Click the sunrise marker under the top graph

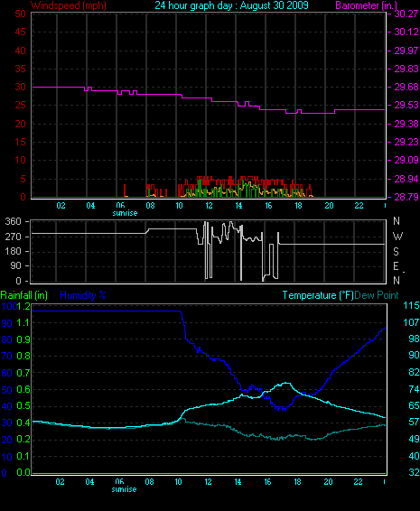[125, 213]
